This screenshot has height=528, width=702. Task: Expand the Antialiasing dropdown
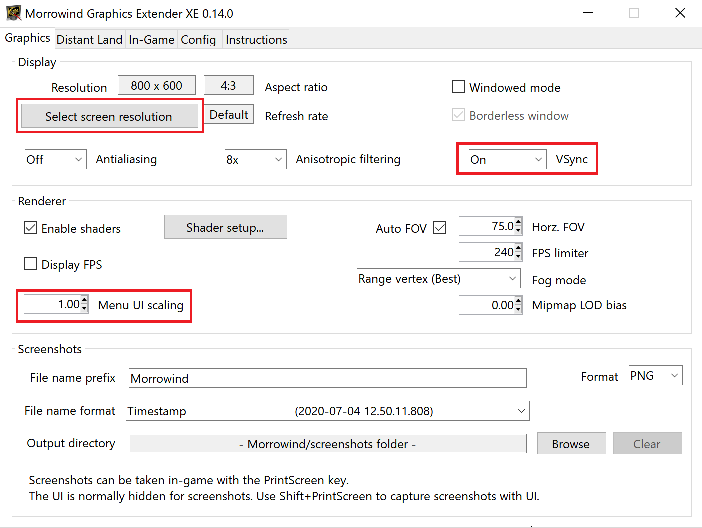click(x=56, y=160)
